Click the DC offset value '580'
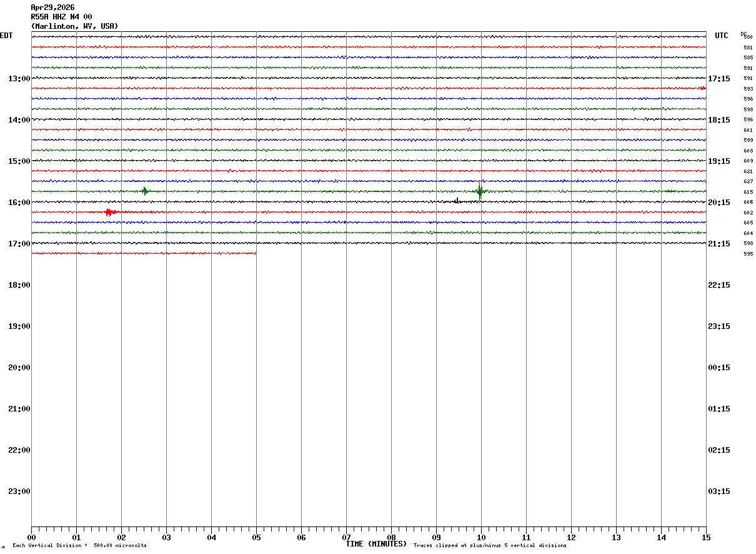This screenshot has width=756, height=554. [x=749, y=37]
